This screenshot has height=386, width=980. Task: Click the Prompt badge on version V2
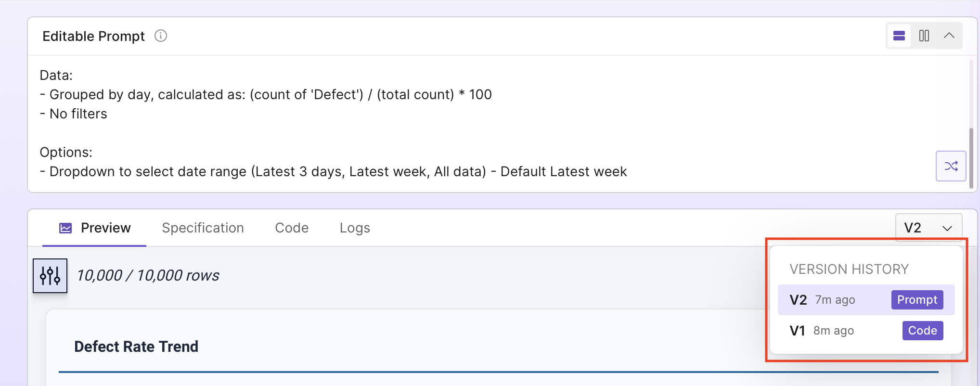(916, 299)
